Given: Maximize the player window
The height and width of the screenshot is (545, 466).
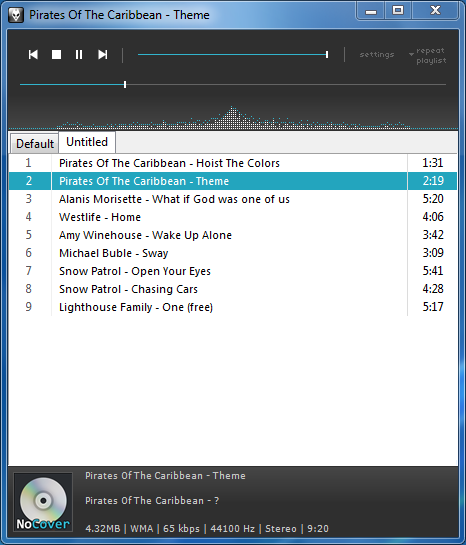Looking at the screenshot, I should [x=398, y=11].
